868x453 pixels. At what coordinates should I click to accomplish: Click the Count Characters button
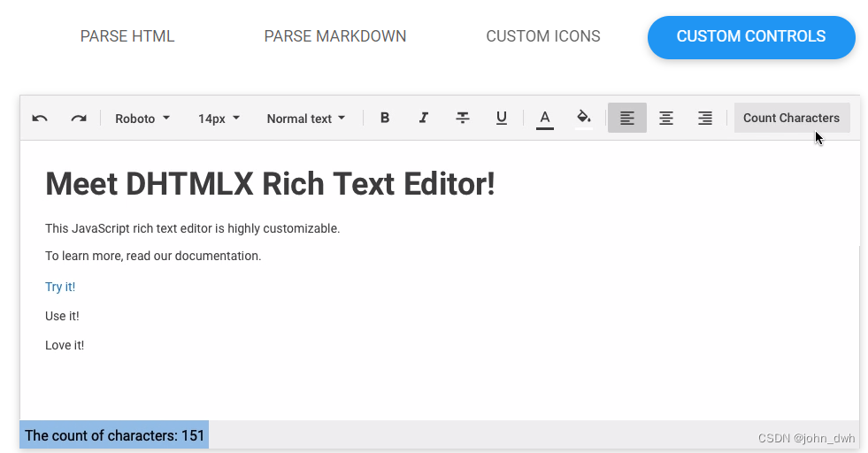[792, 118]
